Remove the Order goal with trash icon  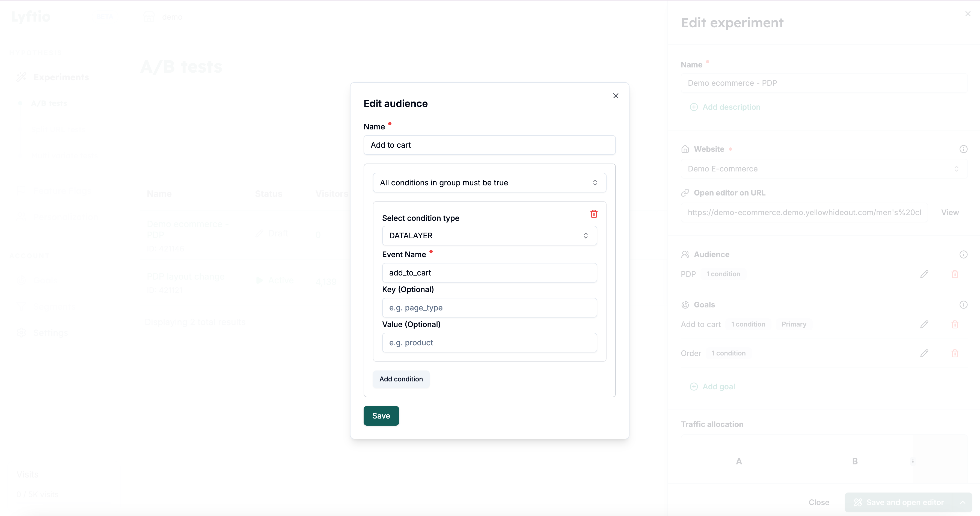point(955,353)
